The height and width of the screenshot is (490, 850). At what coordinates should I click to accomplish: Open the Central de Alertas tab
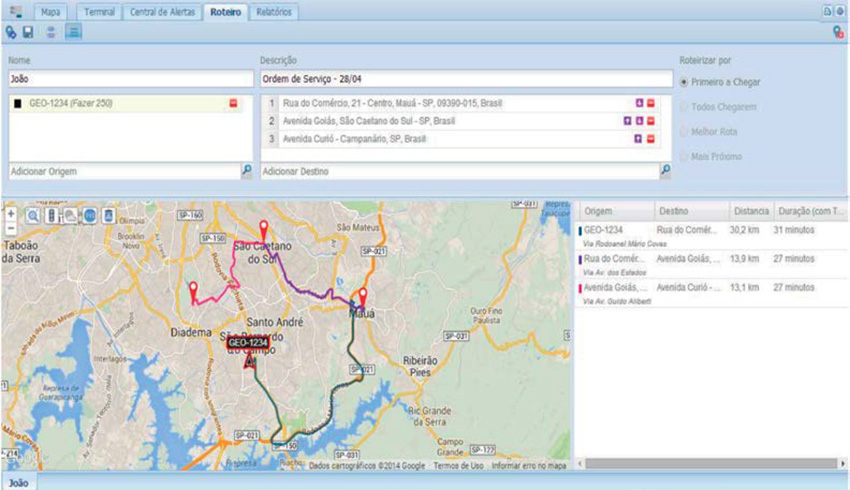click(x=162, y=12)
